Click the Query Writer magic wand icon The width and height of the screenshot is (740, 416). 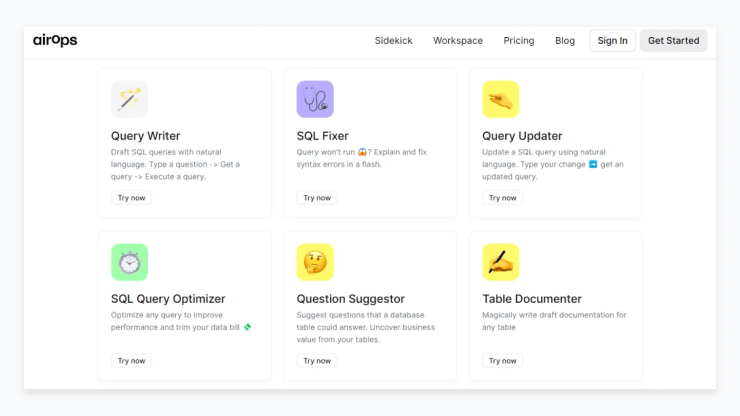(129, 99)
